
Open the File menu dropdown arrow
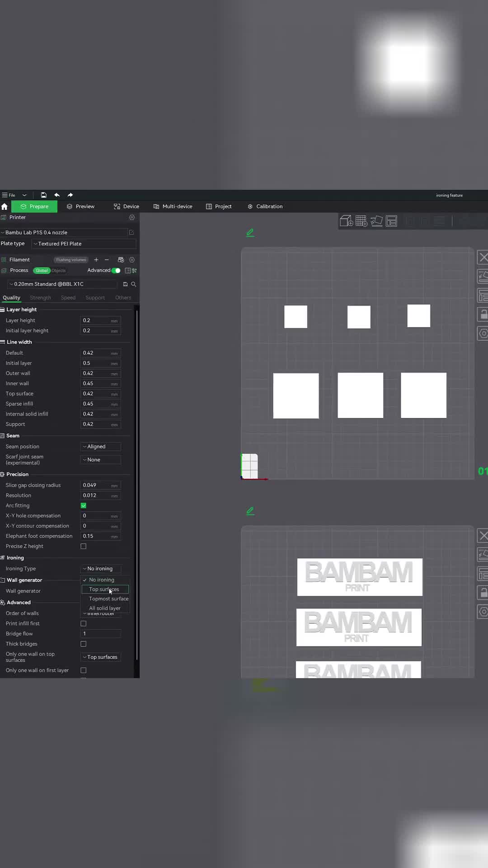point(24,195)
